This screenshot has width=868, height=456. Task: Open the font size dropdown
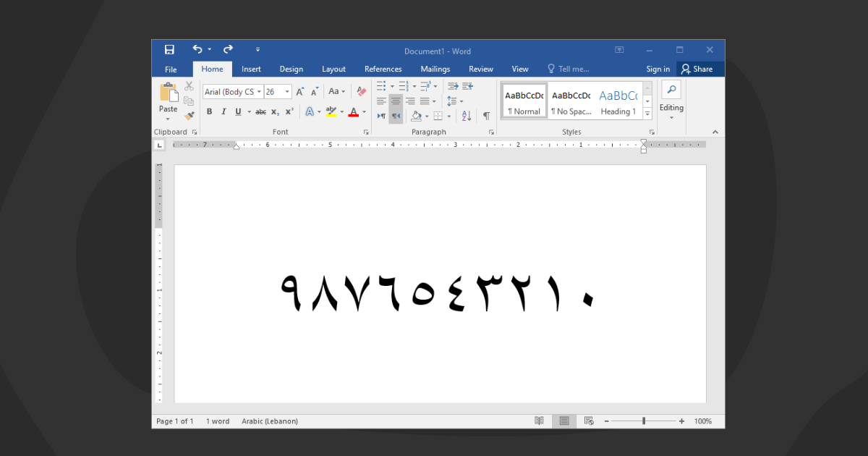[288, 92]
